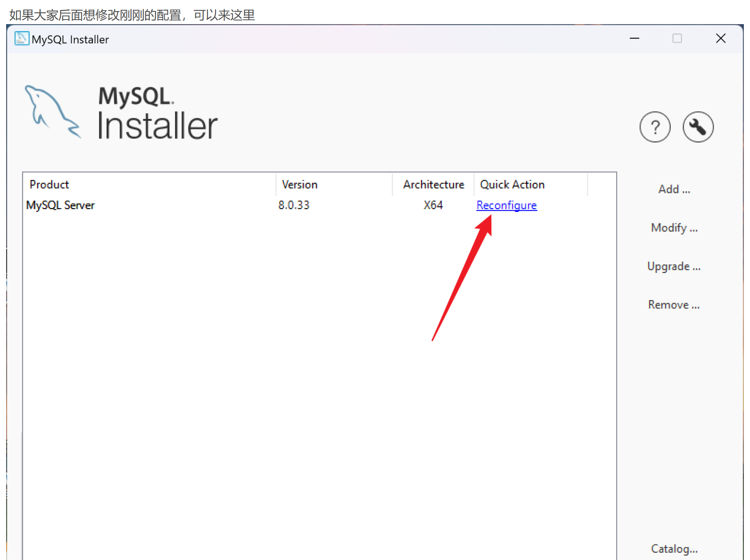
Task: Click the Reconfigure link for MySQL Server
Action: 507,205
